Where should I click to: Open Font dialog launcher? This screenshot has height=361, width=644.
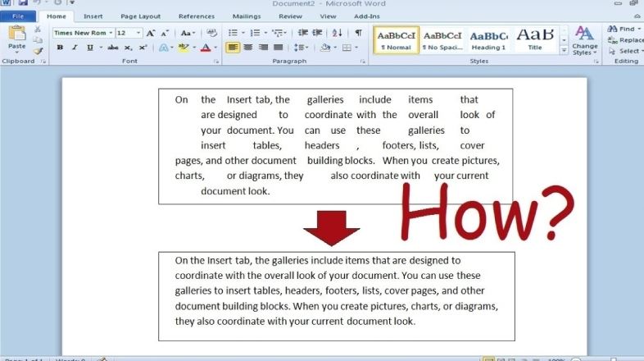click(x=216, y=62)
